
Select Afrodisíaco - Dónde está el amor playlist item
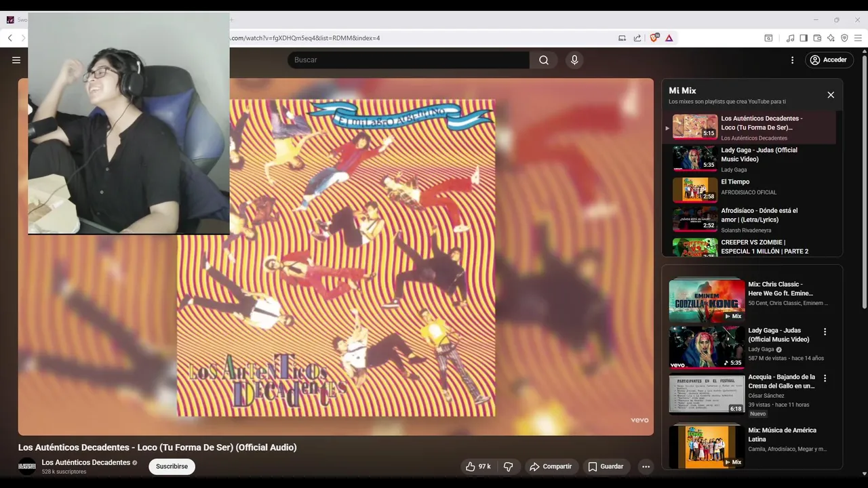[x=749, y=220]
